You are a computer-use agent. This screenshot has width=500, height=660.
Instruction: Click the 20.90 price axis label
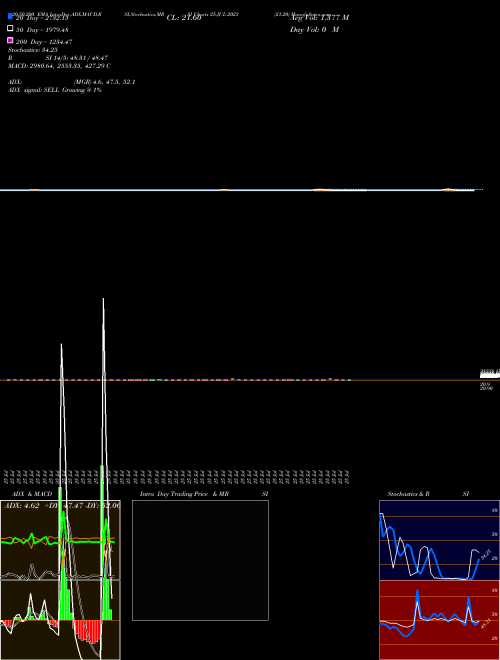(486, 389)
